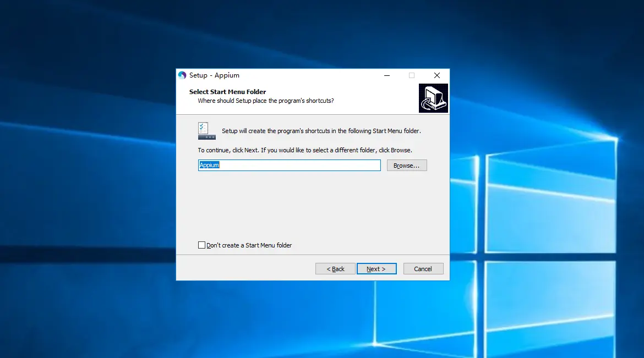This screenshot has height=358, width=644.
Task: Click the installer computer icon in header
Action: point(433,98)
